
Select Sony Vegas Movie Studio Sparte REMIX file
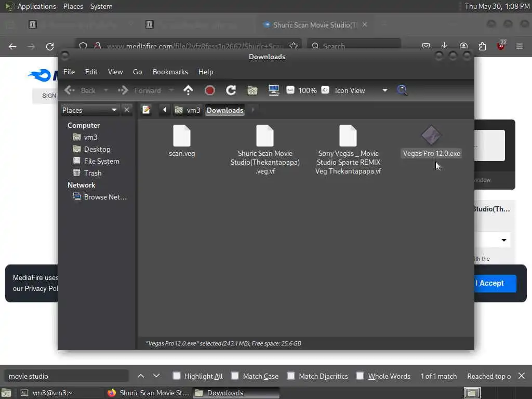pyautogui.click(x=348, y=136)
